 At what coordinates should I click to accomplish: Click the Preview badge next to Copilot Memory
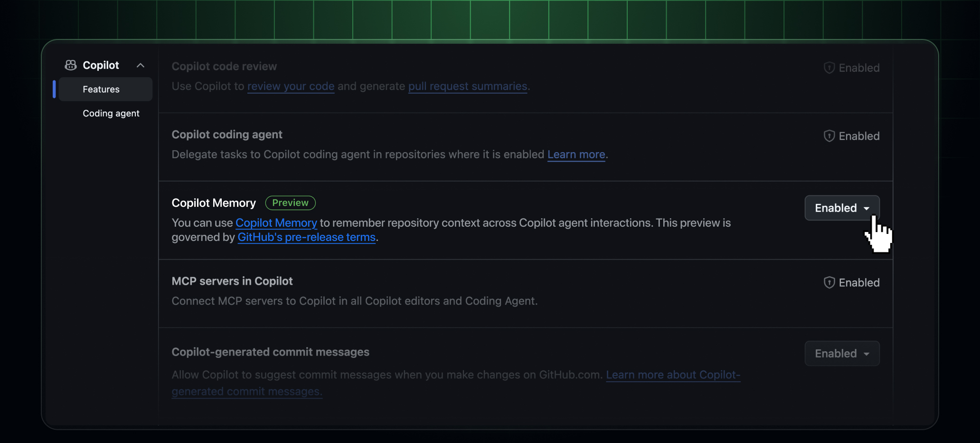pyautogui.click(x=290, y=202)
